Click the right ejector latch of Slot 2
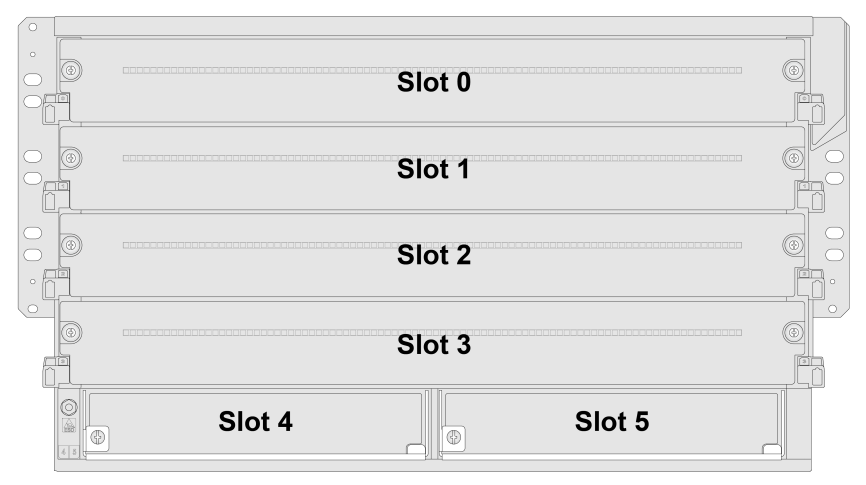This screenshot has width=866, height=485. (x=811, y=284)
